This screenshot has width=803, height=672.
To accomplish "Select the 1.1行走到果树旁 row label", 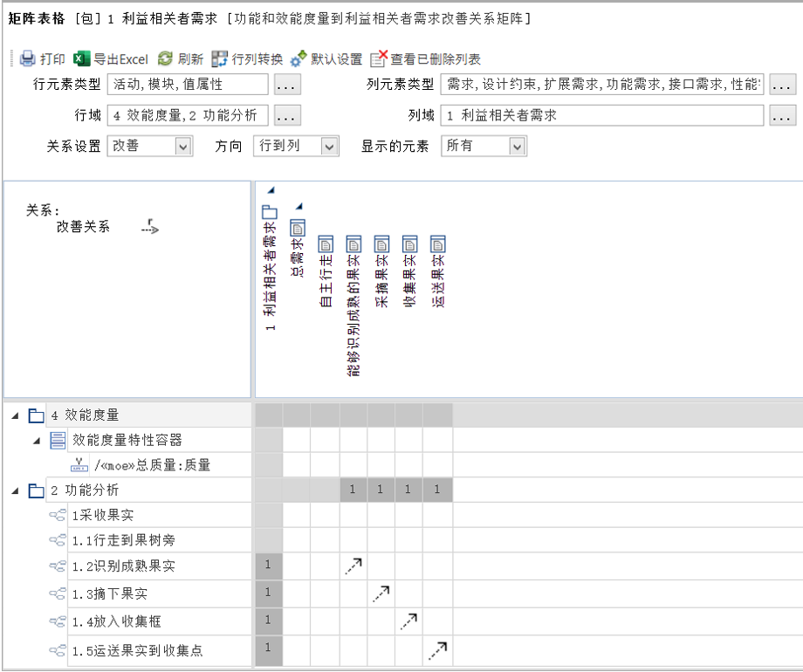I will click(x=123, y=540).
